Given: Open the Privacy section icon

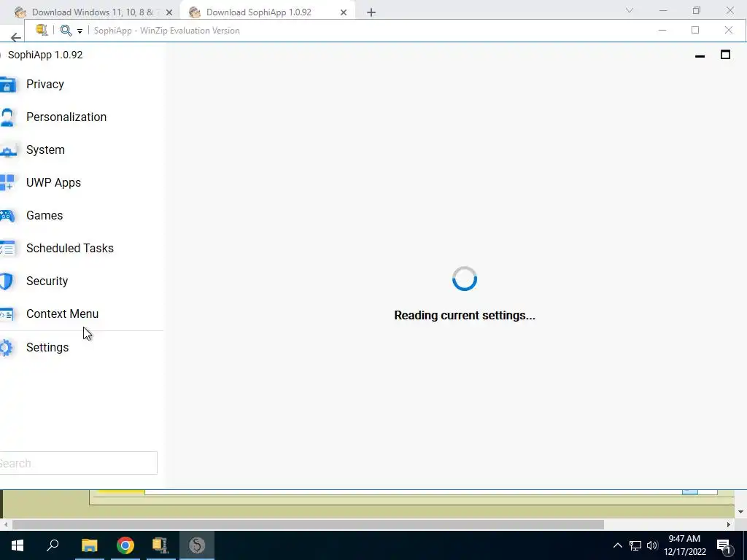Looking at the screenshot, I should pos(7,85).
